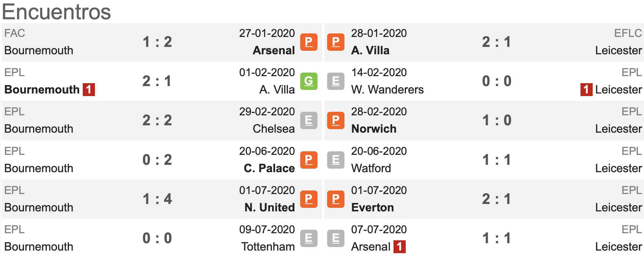The height and width of the screenshot is (257, 644).
Task: Select the 0 : 0 score versus W. Wanderers
Action: (x=497, y=81)
